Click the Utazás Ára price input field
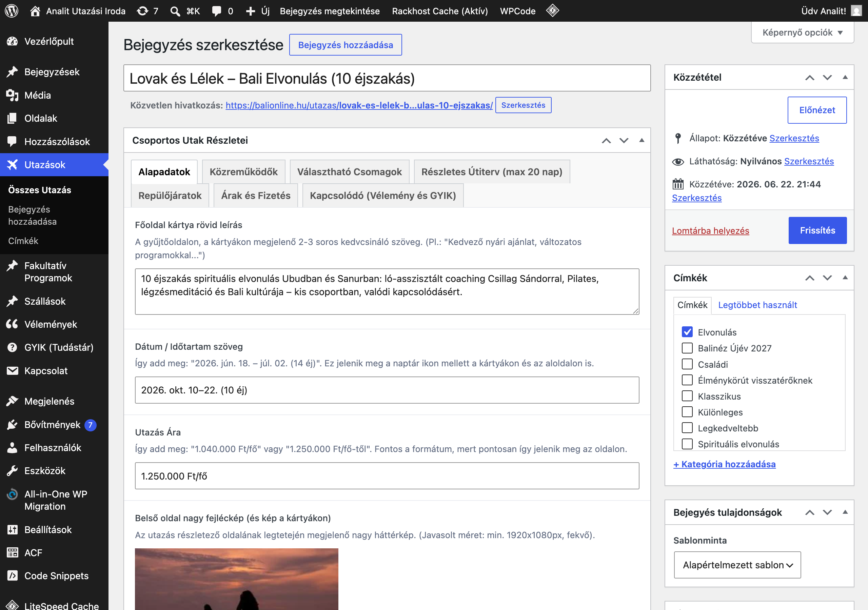This screenshot has width=868, height=610. [387, 476]
